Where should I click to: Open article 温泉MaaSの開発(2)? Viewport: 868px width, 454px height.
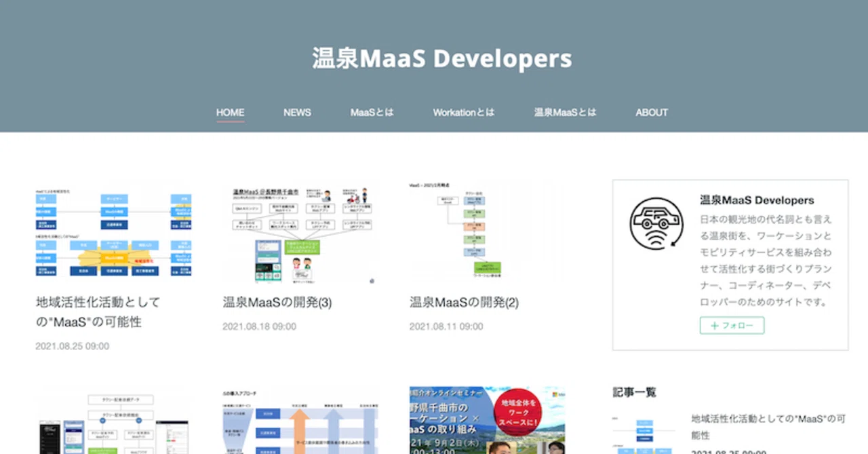pos(464,302)
